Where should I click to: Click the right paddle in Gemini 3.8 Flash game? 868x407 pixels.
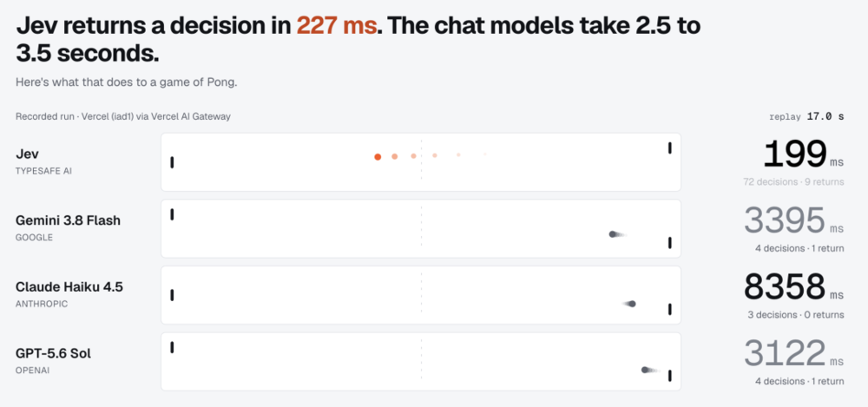[670, 242]
